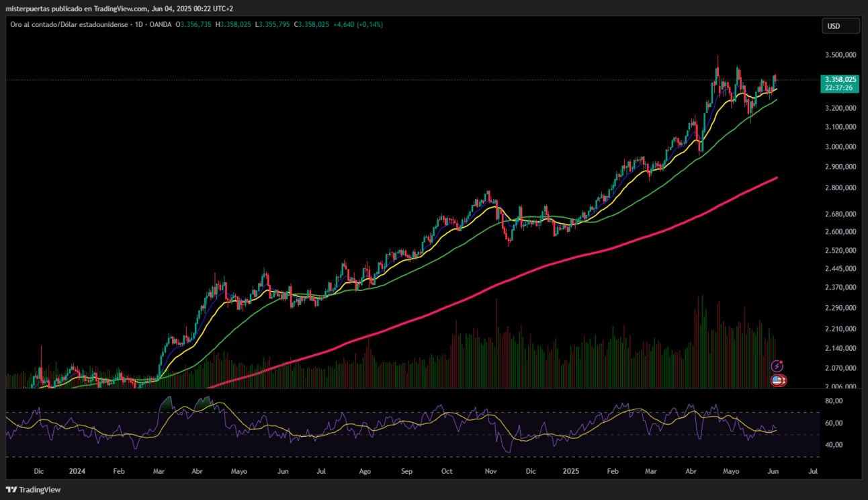The height and width of the screenshot is (500, 868).
Task: Click the Ago label on time axis
Action: point(365,472)
